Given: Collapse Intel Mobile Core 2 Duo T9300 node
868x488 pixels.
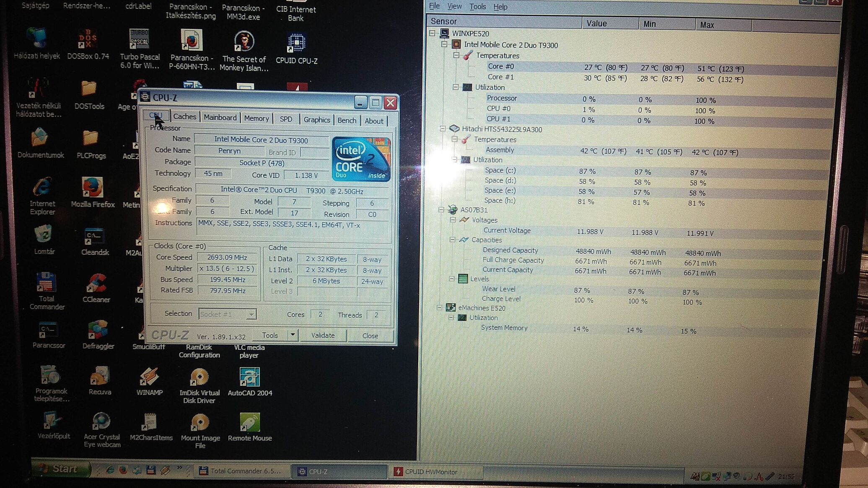Looking at the screenshot, I should coord(444,44).
